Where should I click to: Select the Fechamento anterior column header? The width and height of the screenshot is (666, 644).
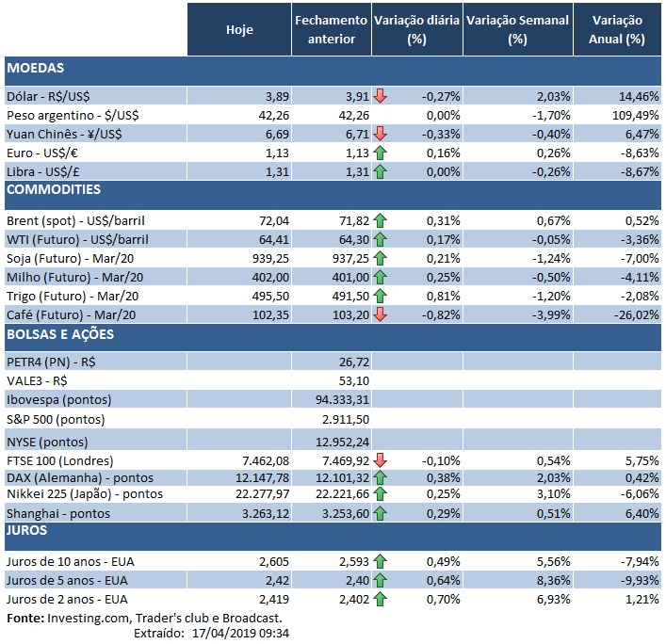coord(330,30)
